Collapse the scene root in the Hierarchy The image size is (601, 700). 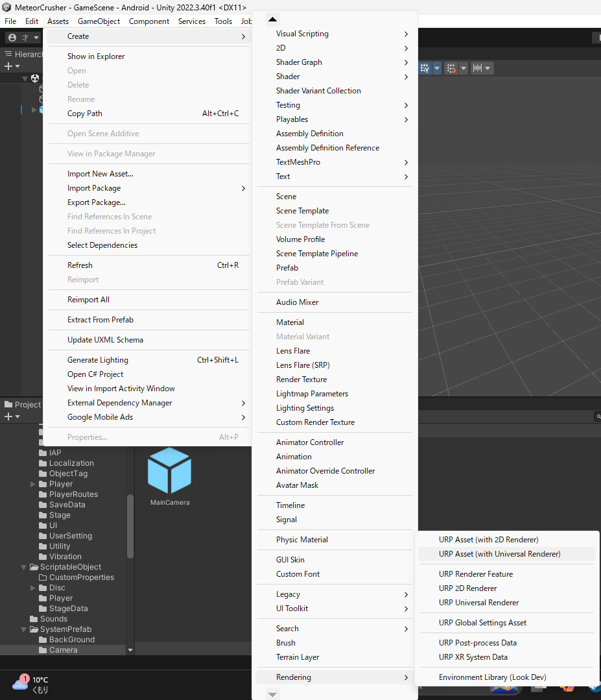(x=25, y=78)
